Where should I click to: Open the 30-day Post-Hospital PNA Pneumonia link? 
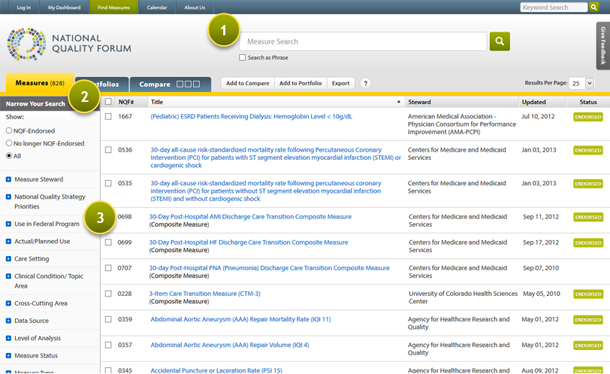pyautogui.click(x=269, y=268)
